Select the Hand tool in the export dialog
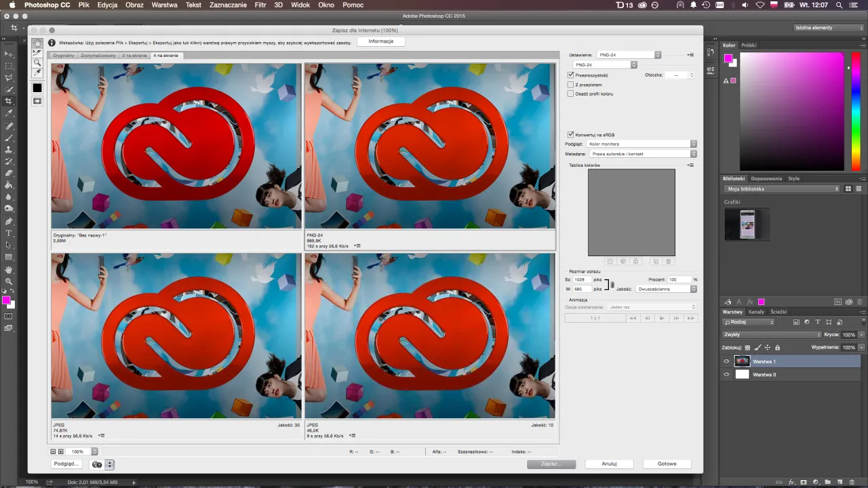 (x=37, y=43)
